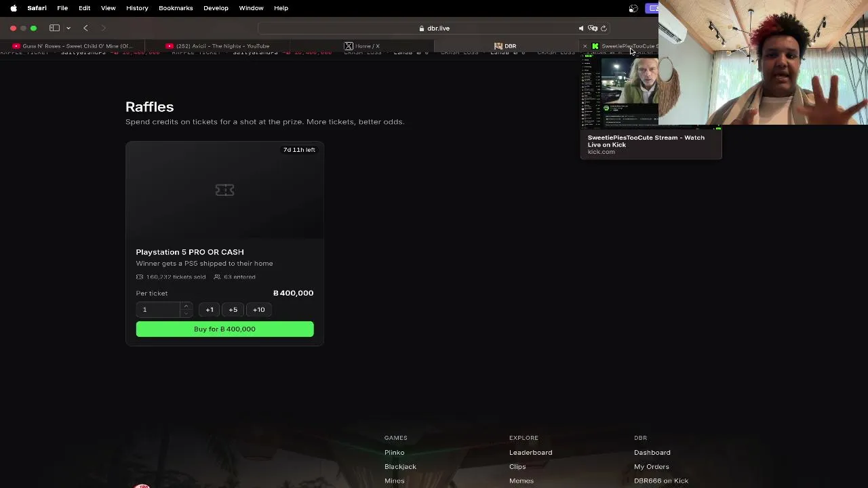The image size is (868, 488).
Task: Click the Playstation 5 PRO OR CASH title
Action: (190, 252)
